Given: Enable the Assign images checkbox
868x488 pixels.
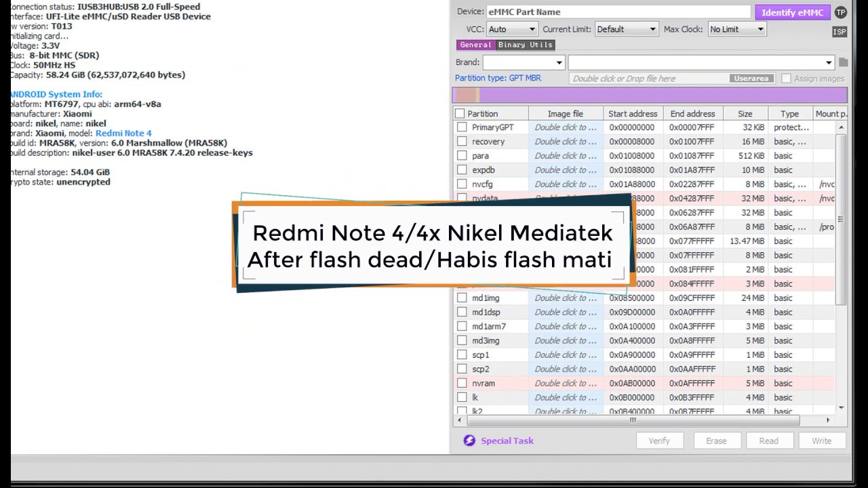Looking at the screenshot, I should click(786, 79).
